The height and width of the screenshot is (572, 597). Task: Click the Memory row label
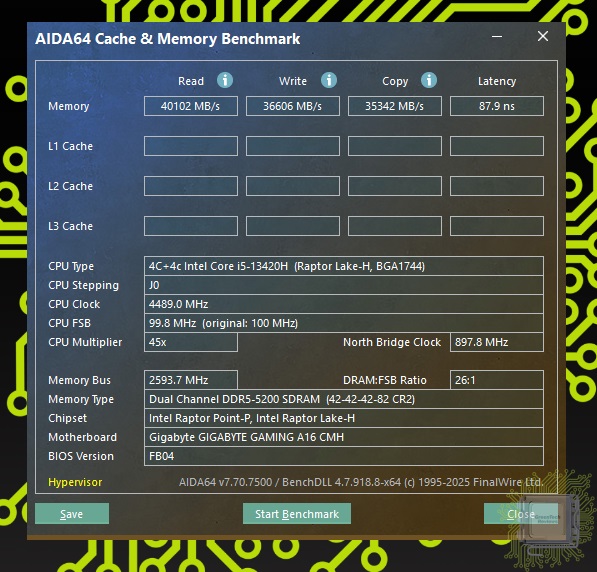click(69, 106)
